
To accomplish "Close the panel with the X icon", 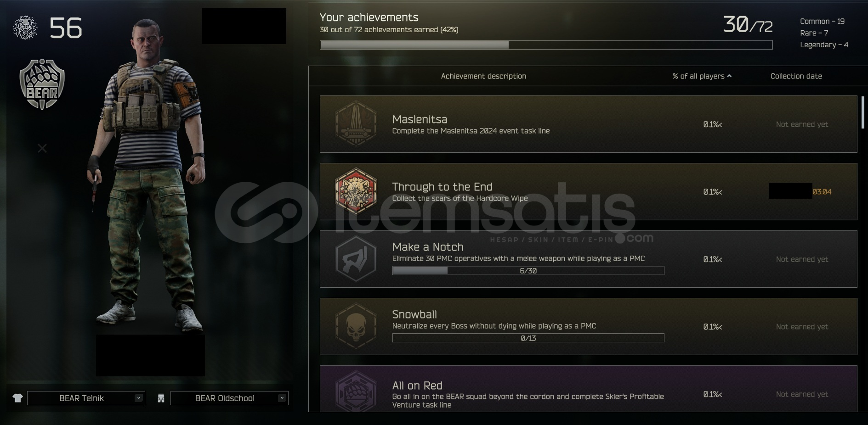I will [x=42, y=148].
